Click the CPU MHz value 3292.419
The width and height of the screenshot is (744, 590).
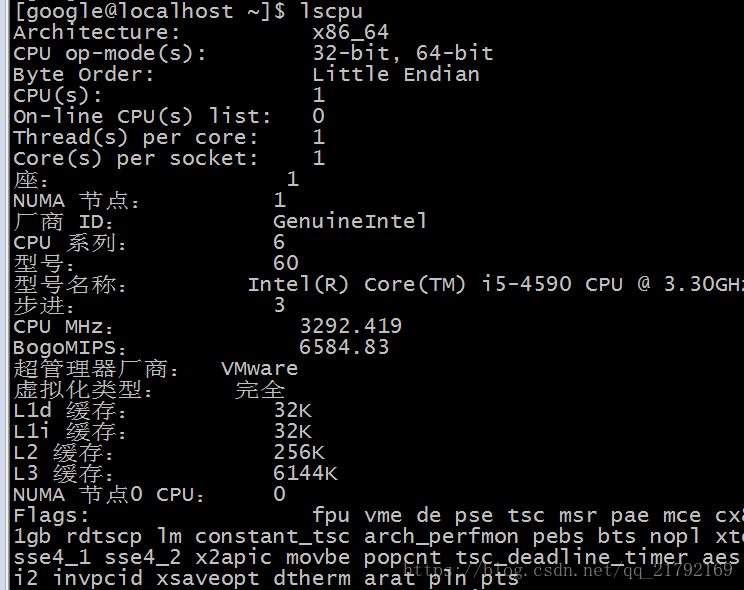click(351, 326)
